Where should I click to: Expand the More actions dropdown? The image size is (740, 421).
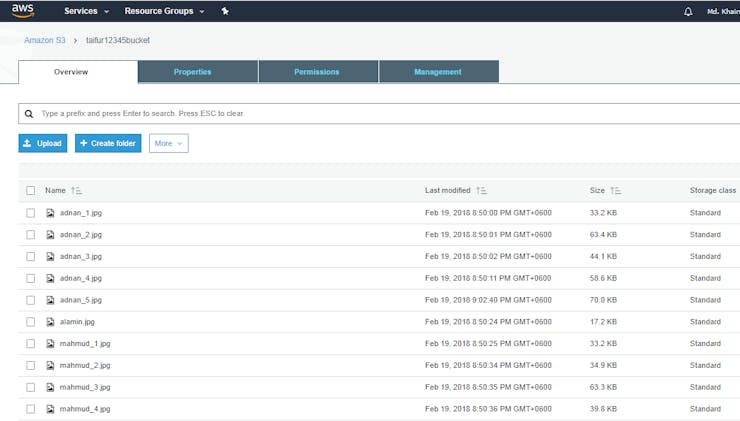pos(168,143)
